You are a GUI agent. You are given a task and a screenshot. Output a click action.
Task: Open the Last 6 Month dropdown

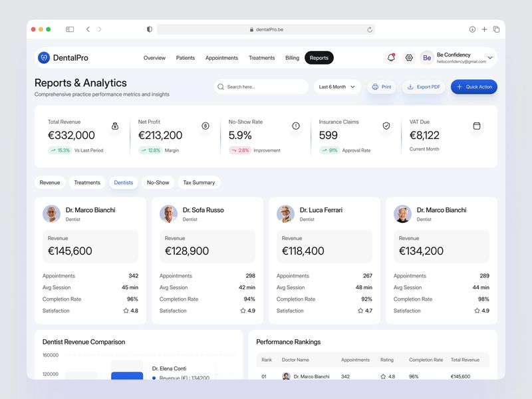click(x=336, y=86)
